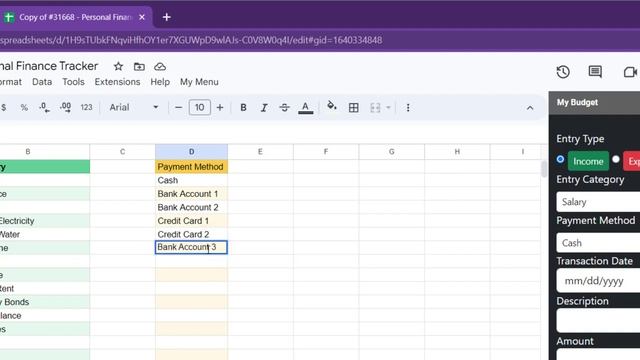Open the 123 number format menu
The height and width of the screenshot is (360, 640).
(86, 107)
